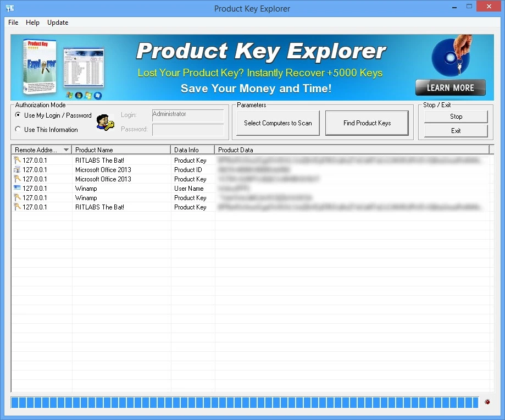Click the red status indicator light
Image resolution: width=505 pixels, height=420 pixels.
[x=487, y=402]
